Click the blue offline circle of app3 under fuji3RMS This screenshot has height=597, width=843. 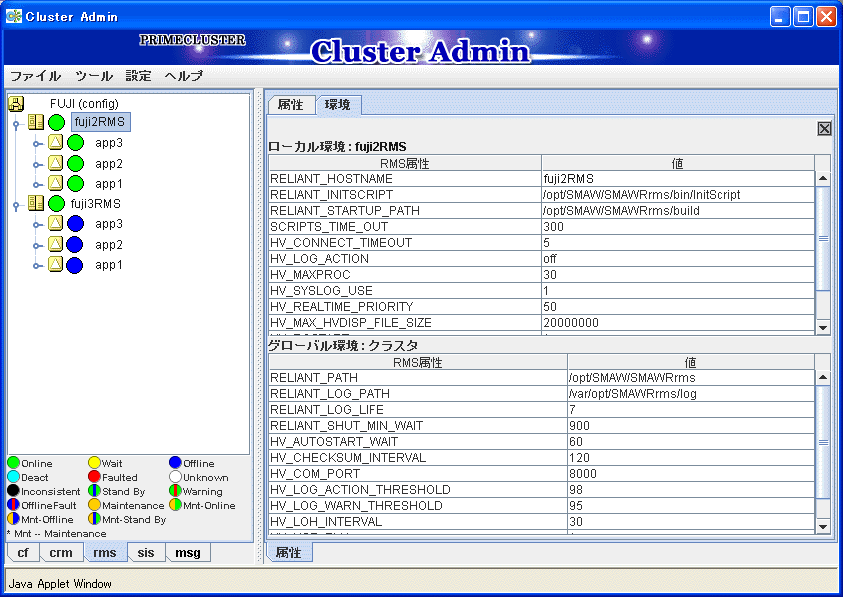(75, 224)
